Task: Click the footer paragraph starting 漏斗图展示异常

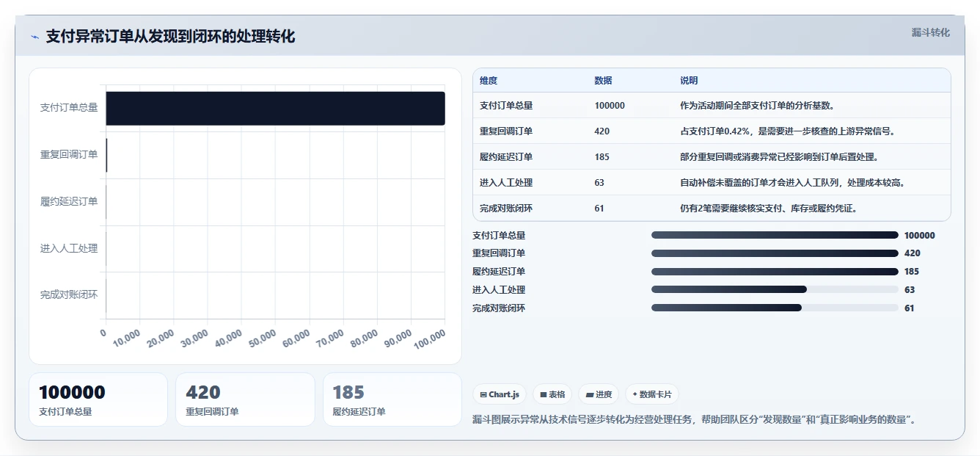Action: click(694, 420)
